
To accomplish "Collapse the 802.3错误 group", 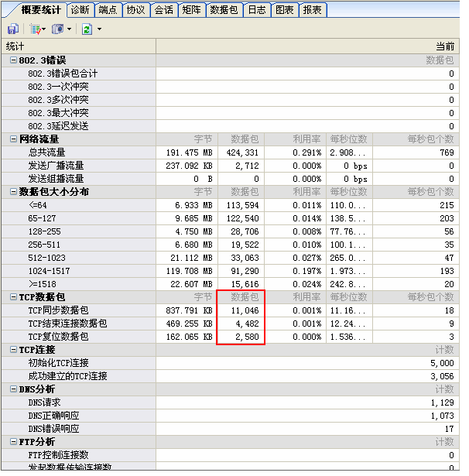I will click(13, 60).
